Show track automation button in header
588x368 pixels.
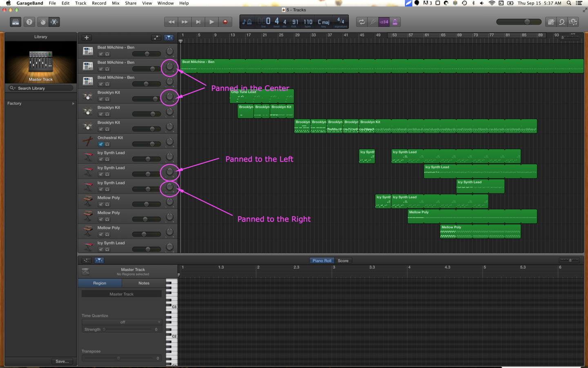[x=156, y=38]
